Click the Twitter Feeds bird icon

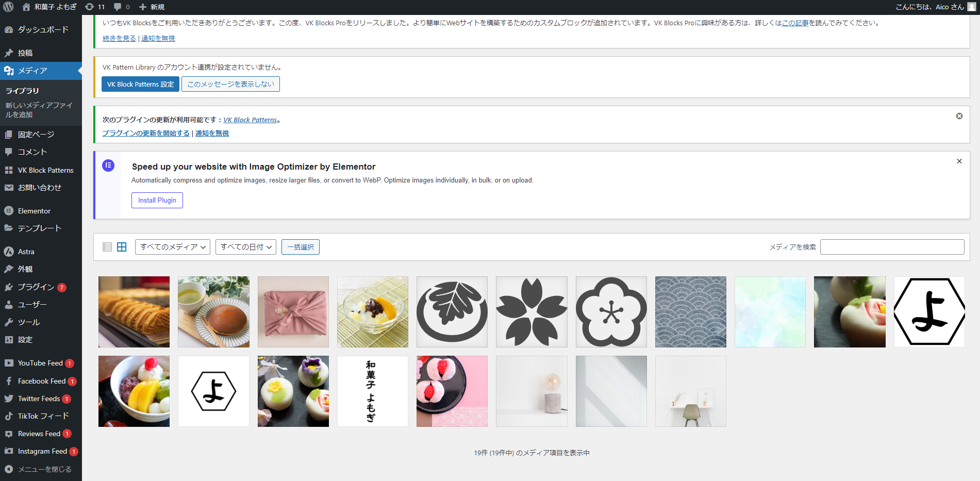pos(9,399)
